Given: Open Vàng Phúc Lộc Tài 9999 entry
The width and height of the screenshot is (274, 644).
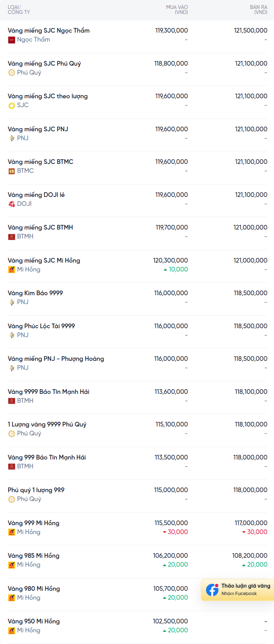Looking at the screenshot, I should pyautogui.click(x=41, y=326).
